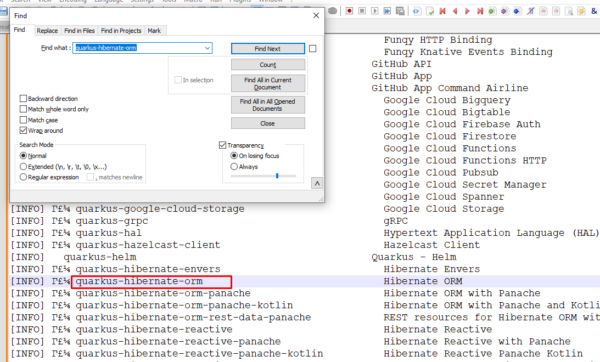Click the 'Google Cloud Secret Manager' text

(x=465, y=184)
